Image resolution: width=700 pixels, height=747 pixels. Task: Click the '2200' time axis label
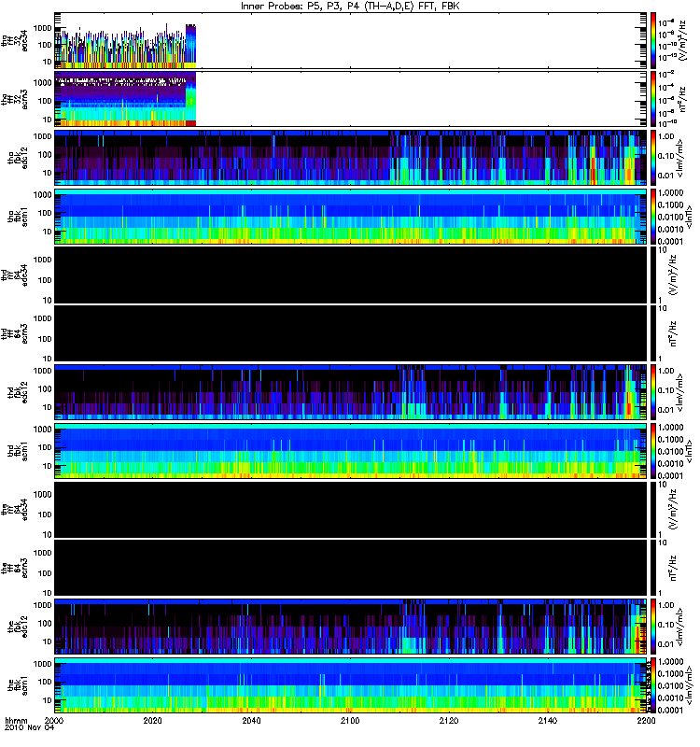(x=646, y=720)
